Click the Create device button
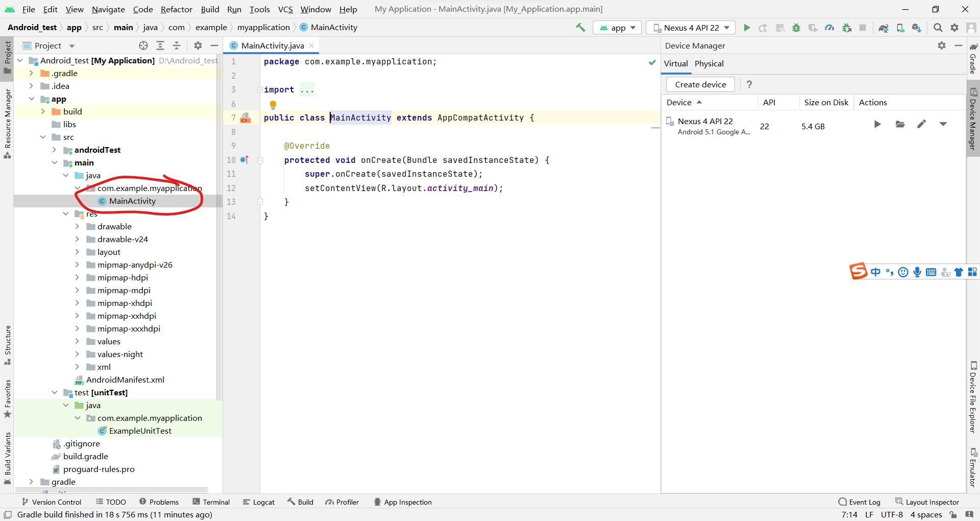The height and width of the screenshot is (521, 980). [x=700, y=84]
